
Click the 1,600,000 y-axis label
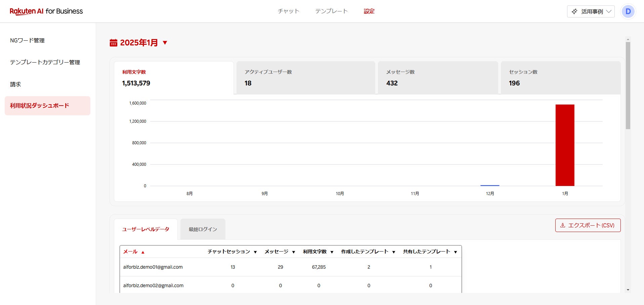coord(138,103)
